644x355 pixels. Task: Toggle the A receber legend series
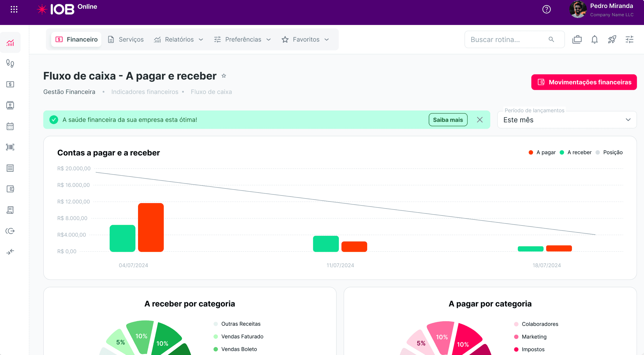[x=576, y=152]
